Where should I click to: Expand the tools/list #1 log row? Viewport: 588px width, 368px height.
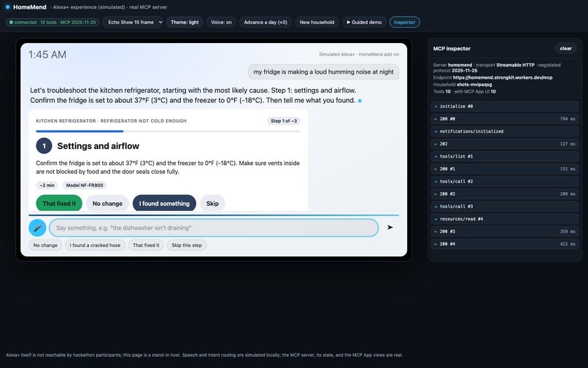point(505,156)
